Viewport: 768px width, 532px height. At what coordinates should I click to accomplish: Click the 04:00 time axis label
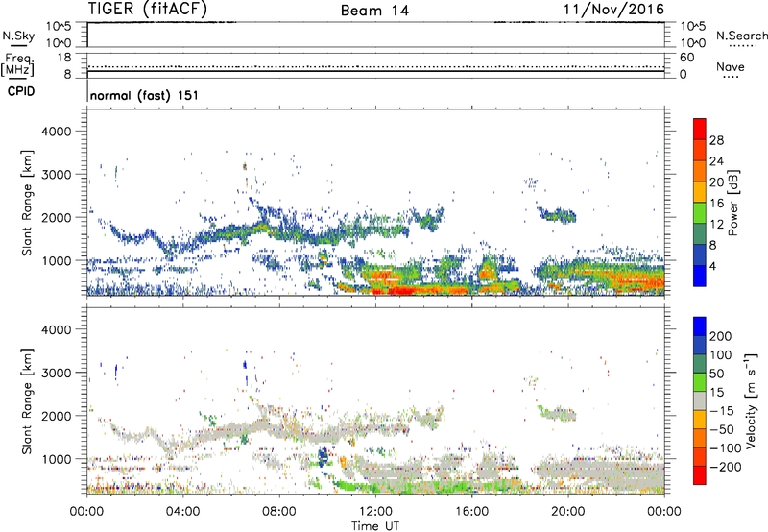point(183,512)
